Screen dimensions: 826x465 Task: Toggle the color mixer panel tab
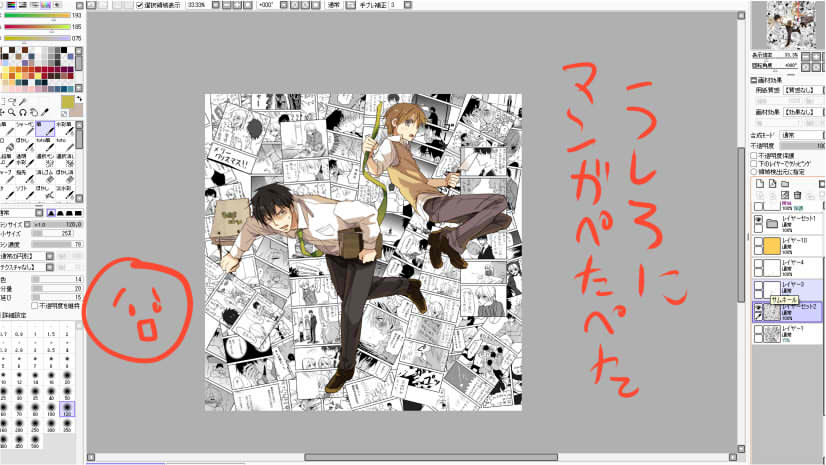(x=34, y=5)
